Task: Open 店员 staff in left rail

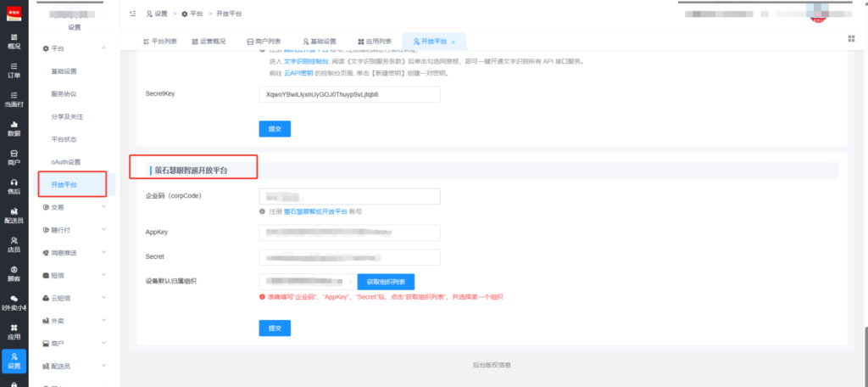Action: click(14, 244)
